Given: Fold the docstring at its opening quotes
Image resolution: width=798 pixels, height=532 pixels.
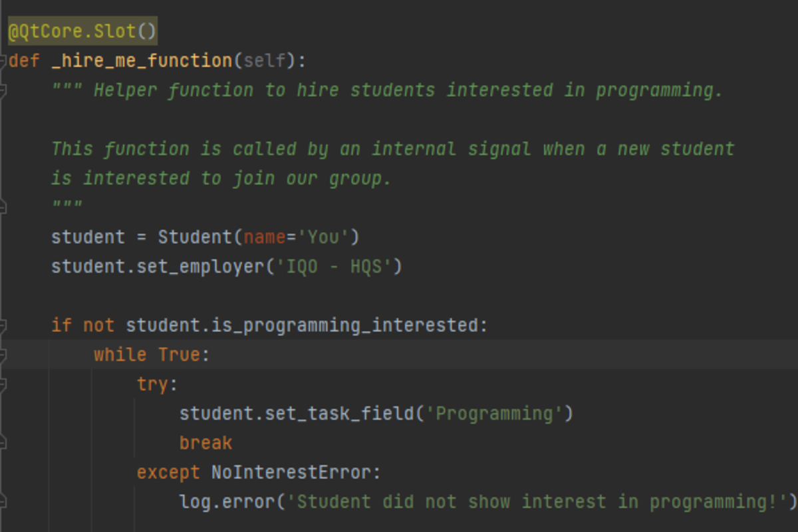Looking at the screenshot, I should point(3,90).
